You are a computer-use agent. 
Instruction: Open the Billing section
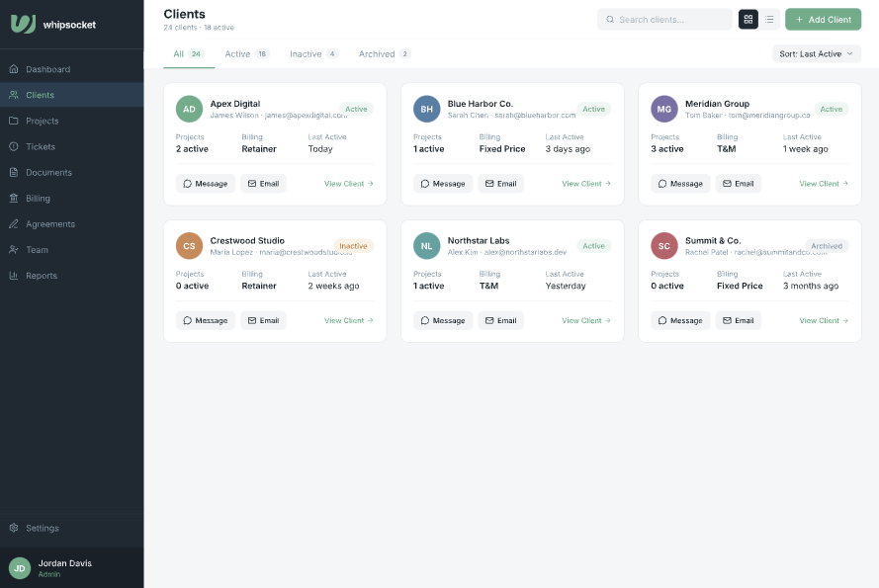pos(39,198)
